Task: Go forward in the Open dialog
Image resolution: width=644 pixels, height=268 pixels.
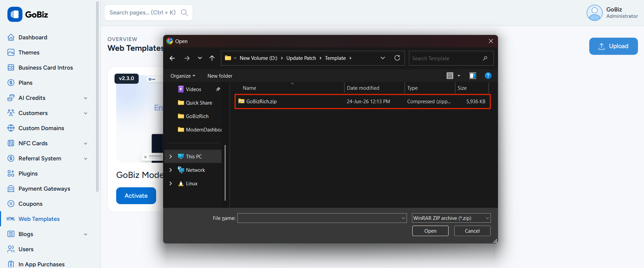Action: [187, 58]
